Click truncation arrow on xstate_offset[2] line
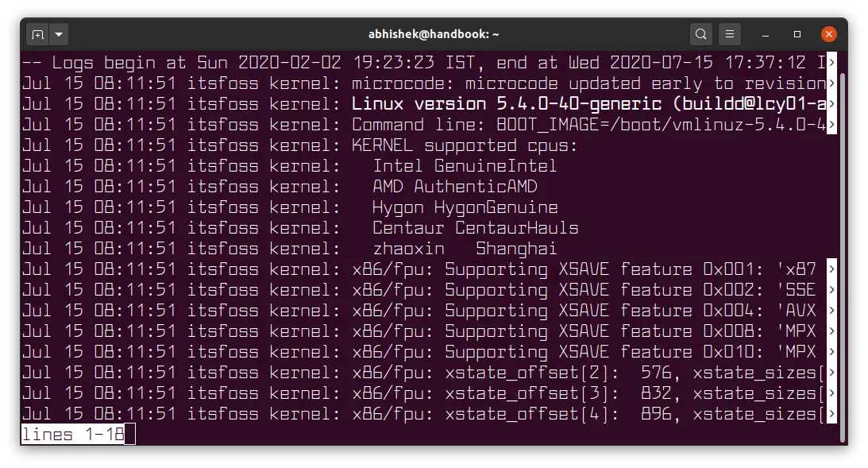 [x=831, y=373]
